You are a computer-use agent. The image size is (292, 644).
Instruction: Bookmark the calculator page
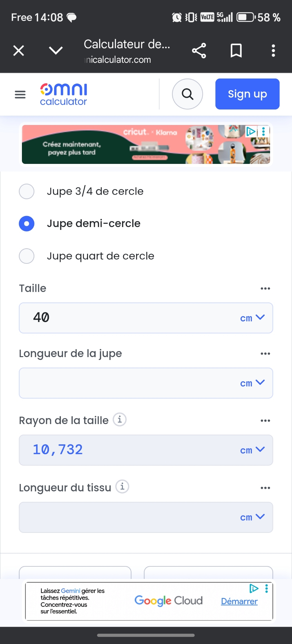point(236,51)
